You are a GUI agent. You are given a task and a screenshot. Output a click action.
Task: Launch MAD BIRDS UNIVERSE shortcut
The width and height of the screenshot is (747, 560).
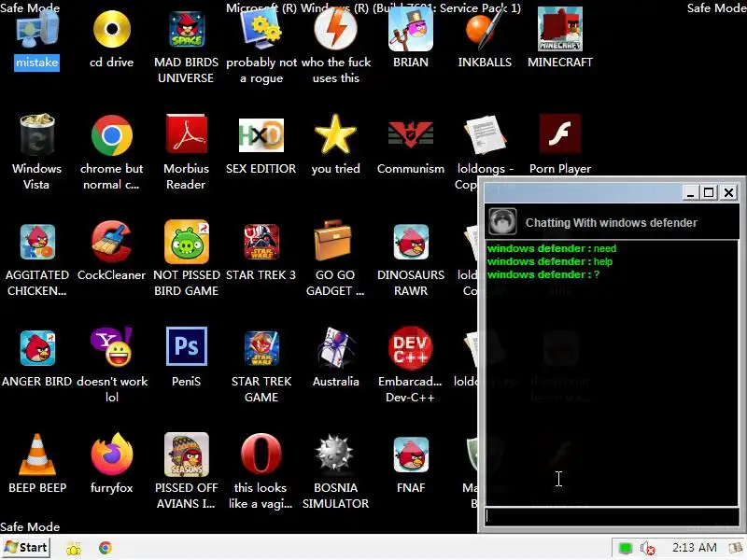click(186, 30)
